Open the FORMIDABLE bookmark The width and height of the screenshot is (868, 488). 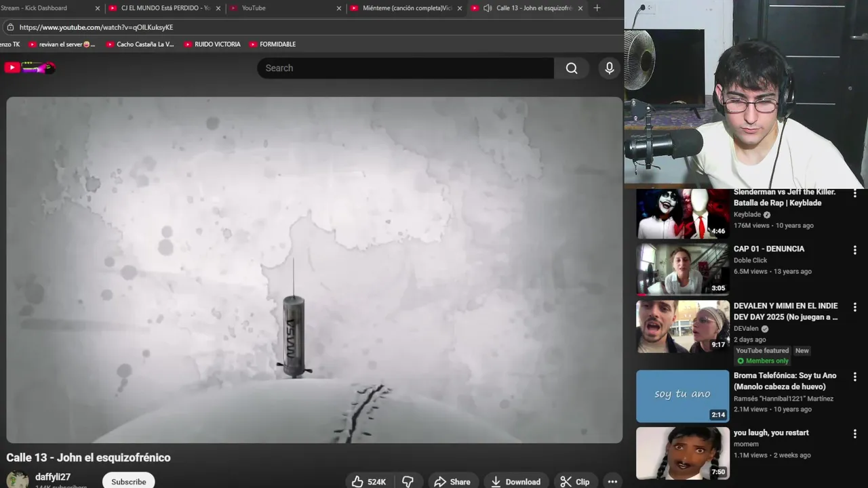click(x=272, y=44)
